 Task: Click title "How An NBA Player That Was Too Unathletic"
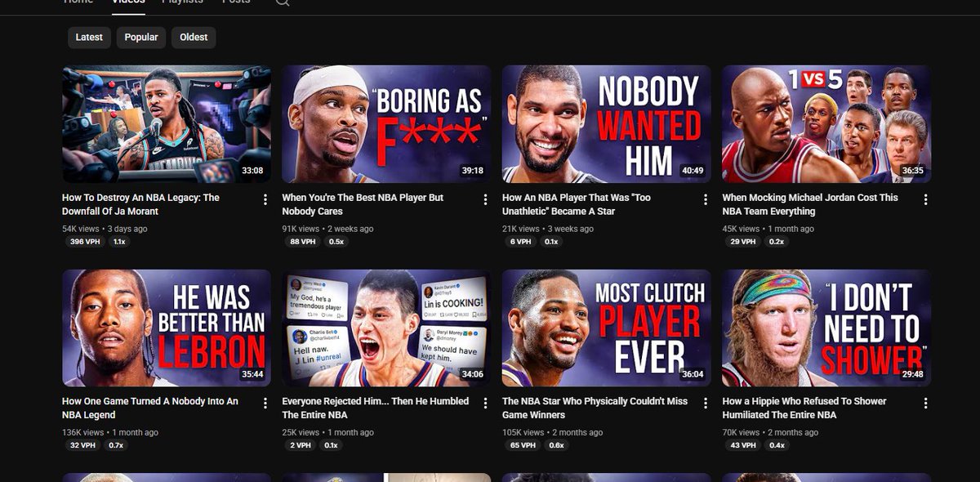577,204
